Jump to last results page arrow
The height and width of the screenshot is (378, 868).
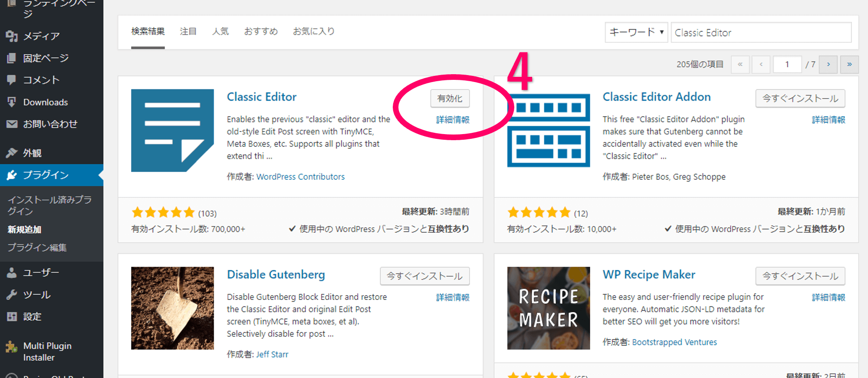tap(849, 64)
